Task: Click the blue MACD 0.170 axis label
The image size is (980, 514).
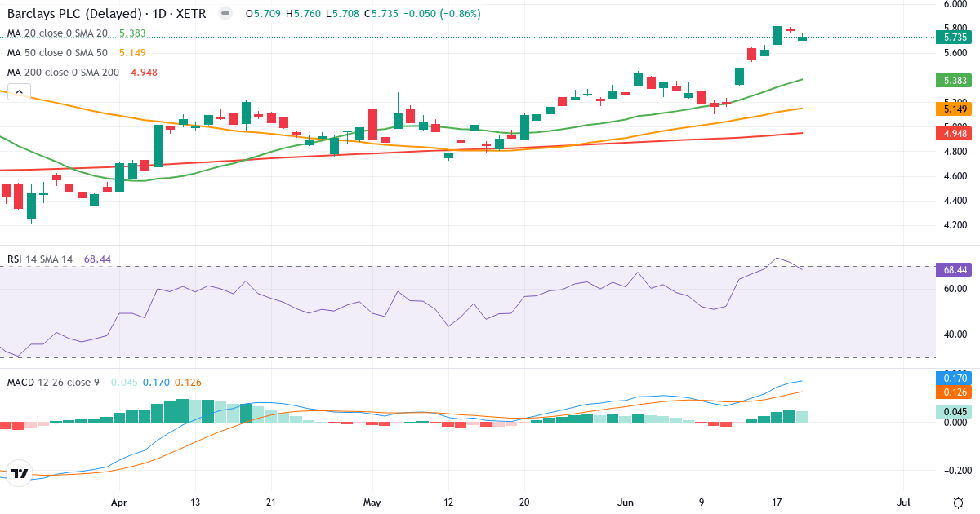Action: click(955, 378)
